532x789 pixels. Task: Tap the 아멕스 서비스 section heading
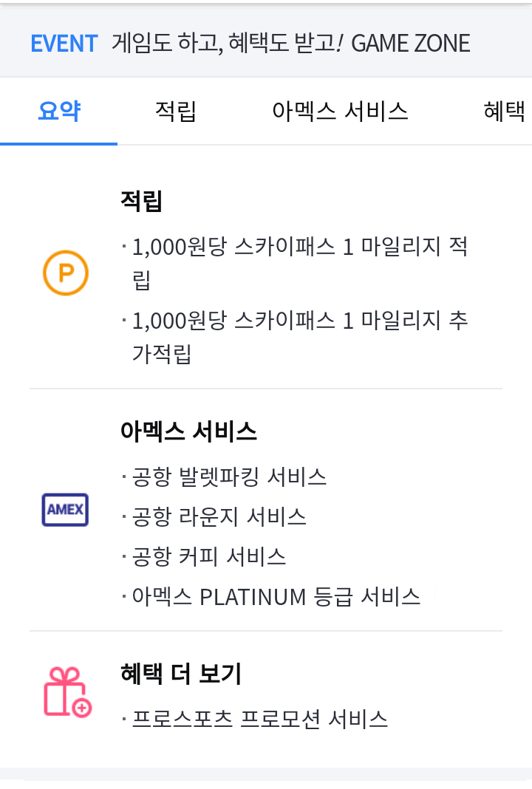point(188,431)
